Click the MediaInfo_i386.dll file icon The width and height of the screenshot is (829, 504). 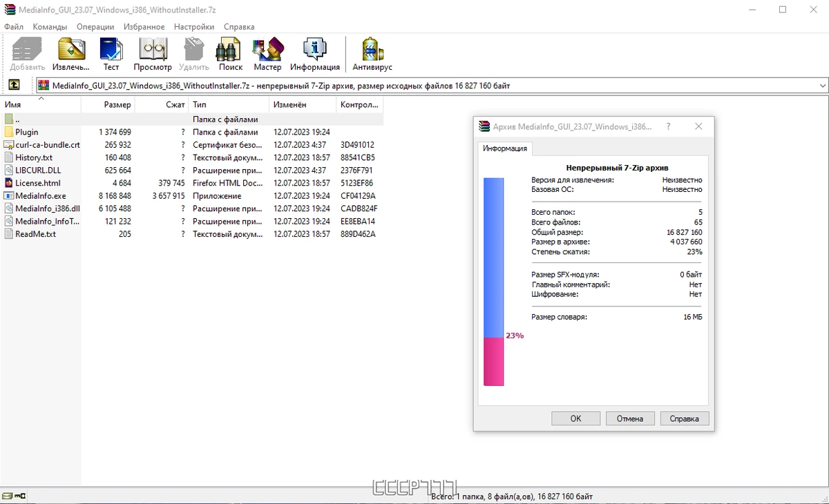click(x=9, y=209)
